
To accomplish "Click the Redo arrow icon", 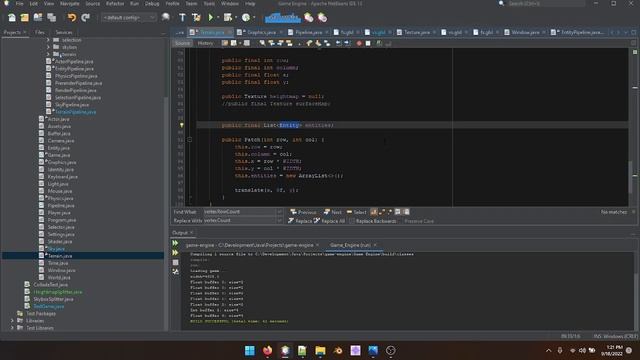I will coord(85,18).
